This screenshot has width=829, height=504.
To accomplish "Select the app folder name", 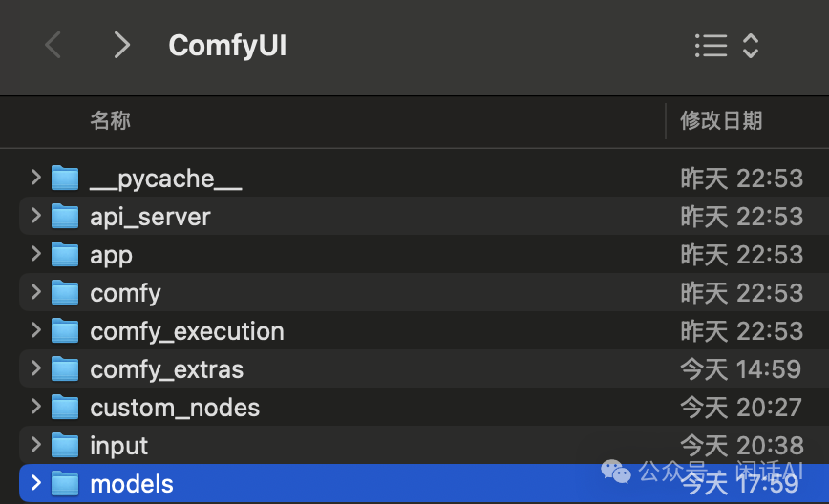I will pyautogui.click(x=111, y=255).
